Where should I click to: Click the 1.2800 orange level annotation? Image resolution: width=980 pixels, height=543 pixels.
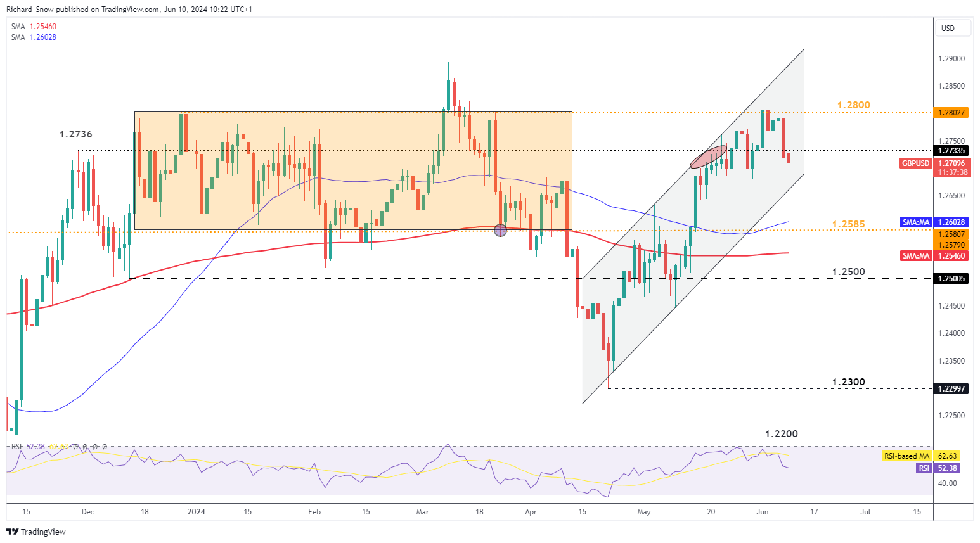click(x=854, y=105)
